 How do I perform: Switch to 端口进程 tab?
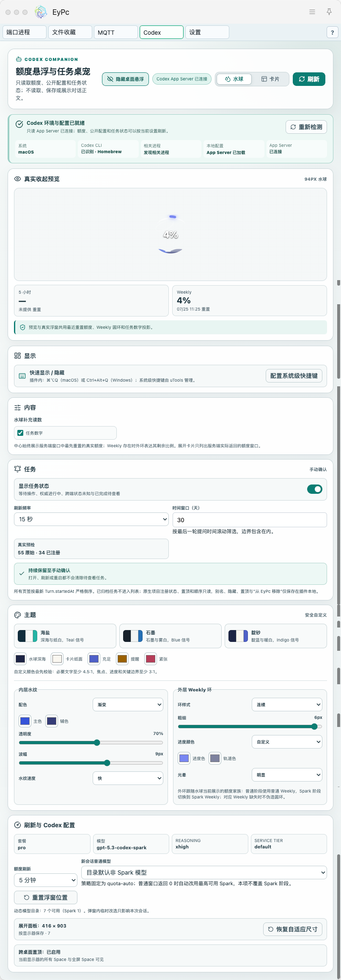coord(24,32)
